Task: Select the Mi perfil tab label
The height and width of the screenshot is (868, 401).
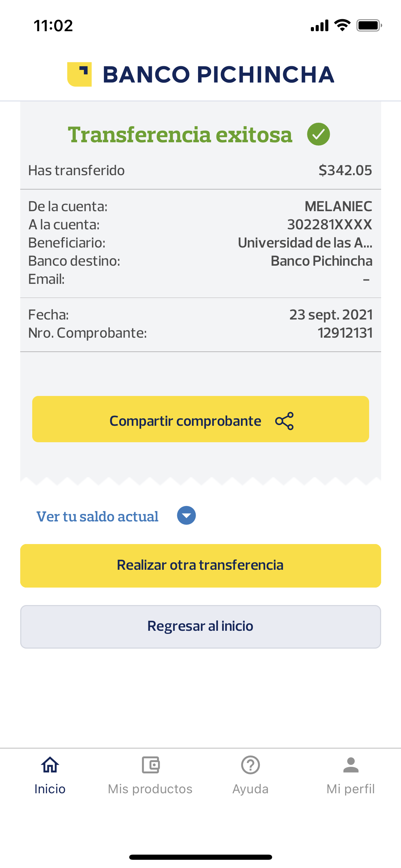Action: 351,789
